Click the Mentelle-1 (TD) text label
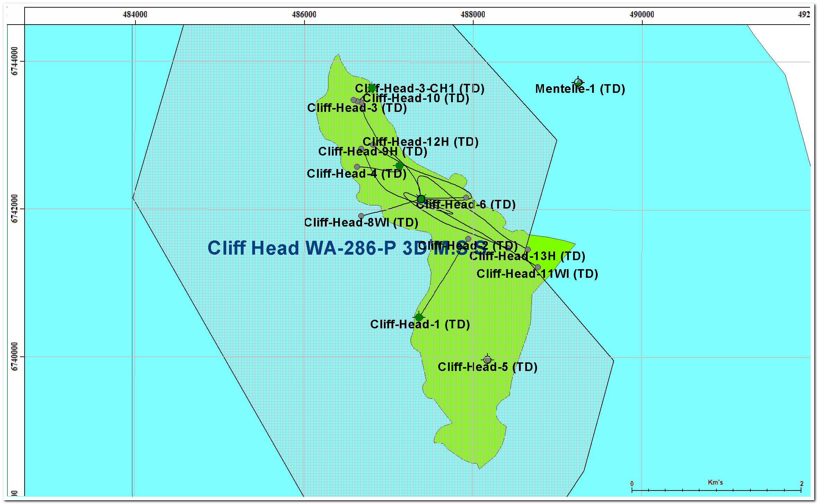Image resolution: width=818 pixels, height=504 pixels. point(580,89)
